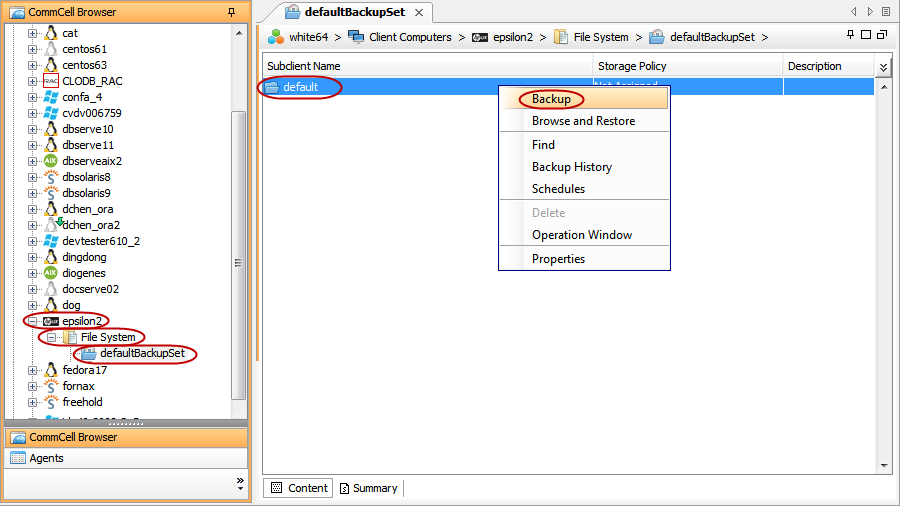The image size is (900, 506).
Task: Open Backup History from context menu
Action: (x=571, y=167)
